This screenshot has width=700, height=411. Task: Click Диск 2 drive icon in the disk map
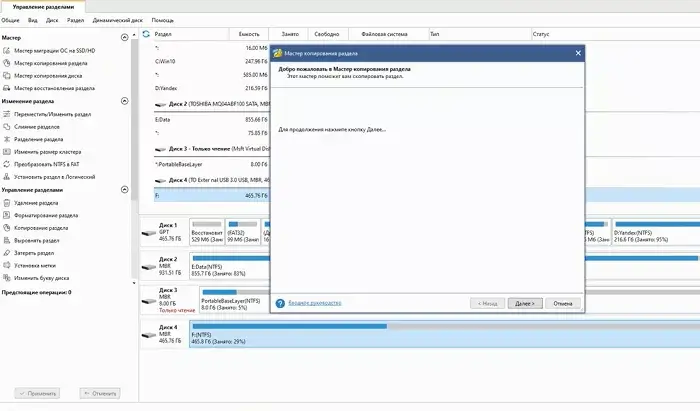point(149,267)
